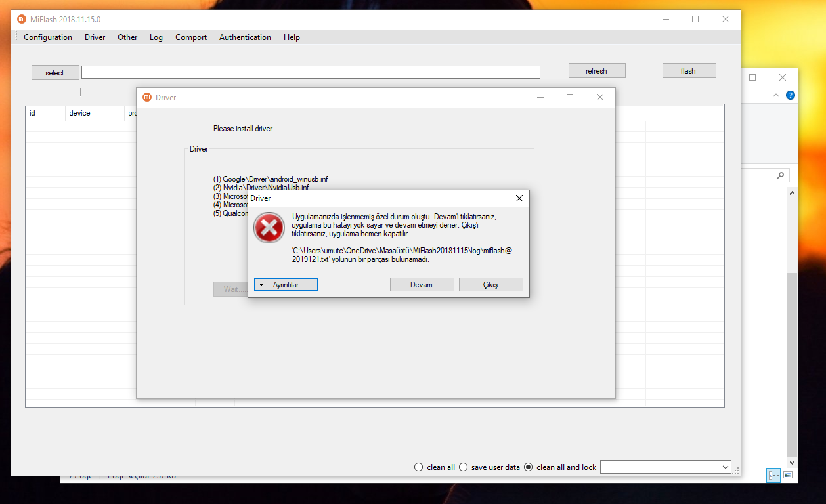Screen dimensions: 826x504
Task: Click Devam to continue past the error
Action: point(422,285)
